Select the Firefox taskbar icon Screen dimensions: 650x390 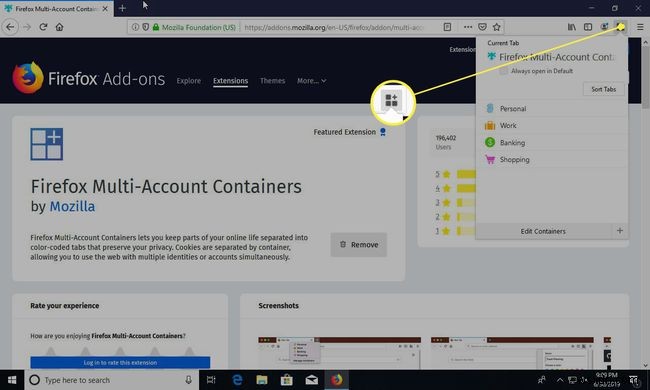pos(336,380)
